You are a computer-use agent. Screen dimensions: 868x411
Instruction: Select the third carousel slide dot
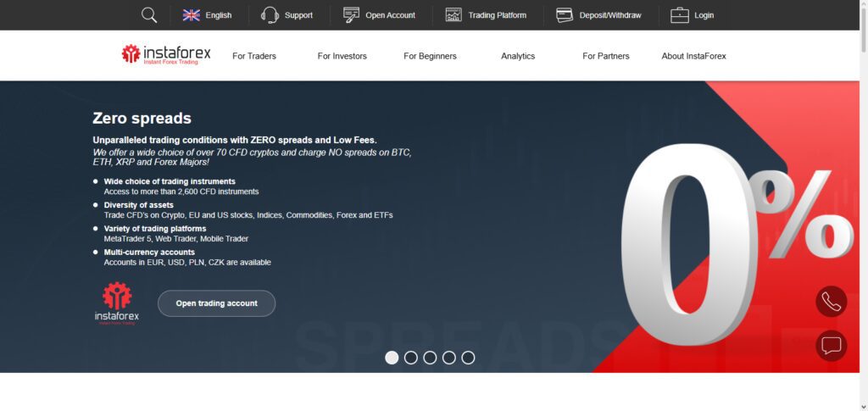(x=430, y=358)
